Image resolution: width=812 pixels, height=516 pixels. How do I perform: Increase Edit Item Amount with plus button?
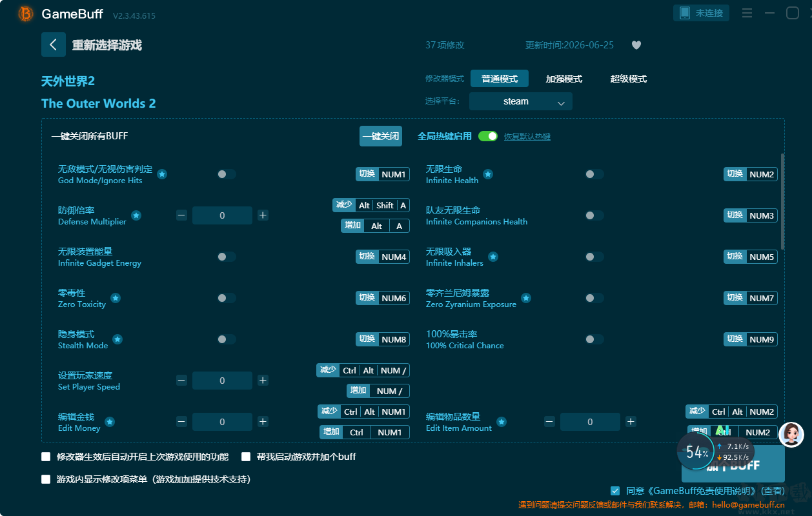631,422
